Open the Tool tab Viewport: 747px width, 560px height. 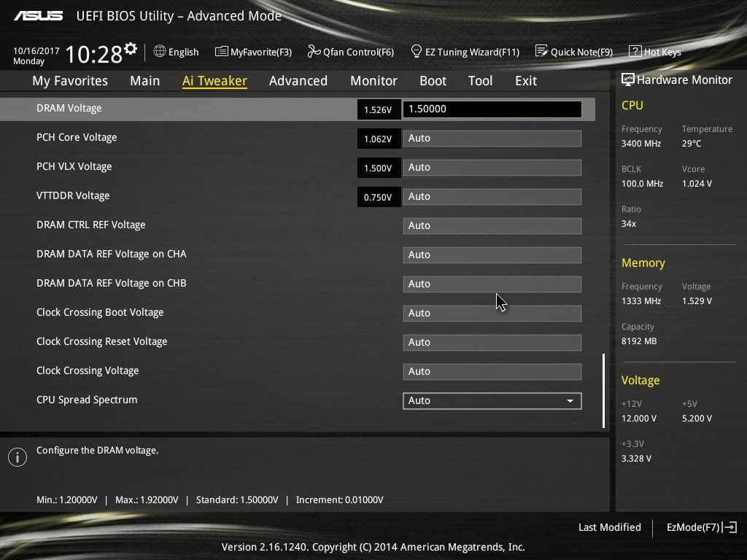tap(480, 81)
